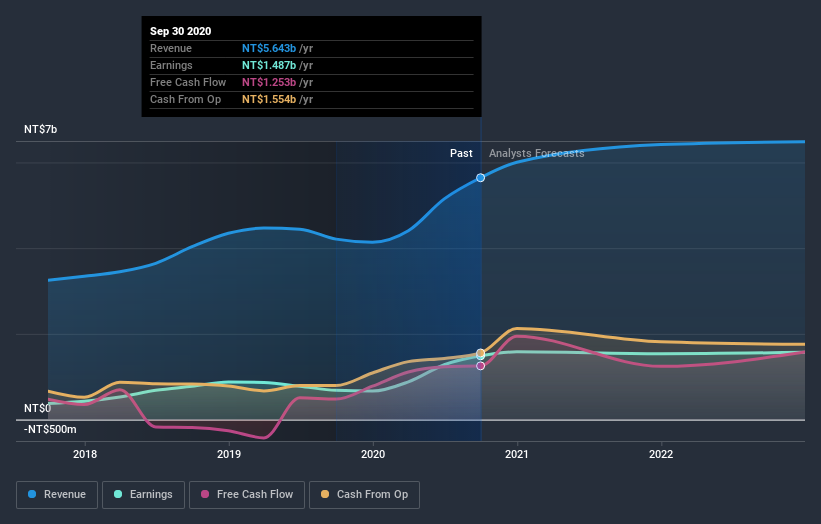Toggle the Earnings series legend button
This screenshot has height=524, width=821.
point(143,495)
